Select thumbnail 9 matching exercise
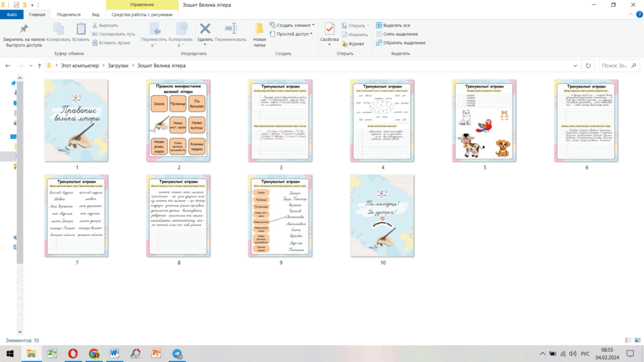644x362 pixels. (280, 216)
